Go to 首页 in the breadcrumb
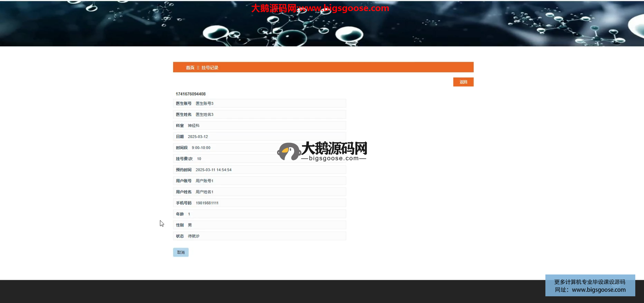 (190, 68)
